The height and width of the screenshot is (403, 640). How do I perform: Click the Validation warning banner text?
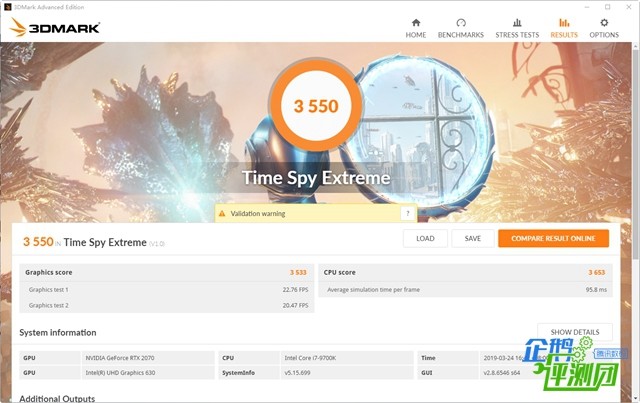click(x=258, y=214)
